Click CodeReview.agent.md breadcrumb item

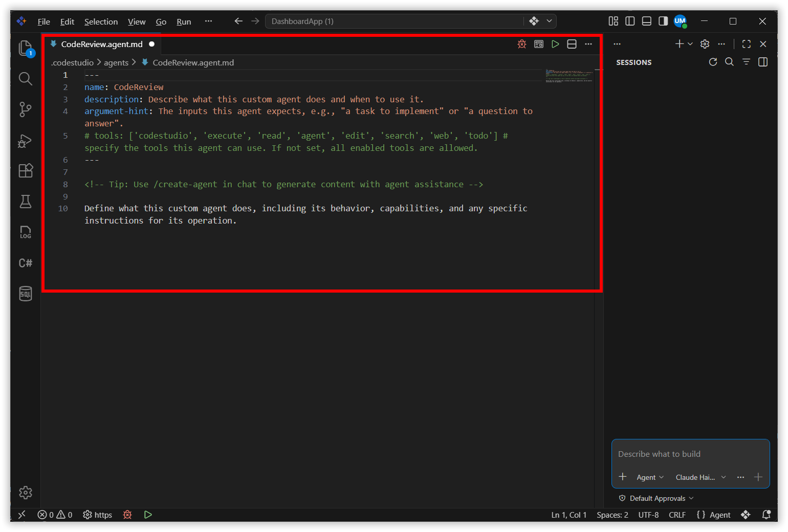[x=188, y=62]
